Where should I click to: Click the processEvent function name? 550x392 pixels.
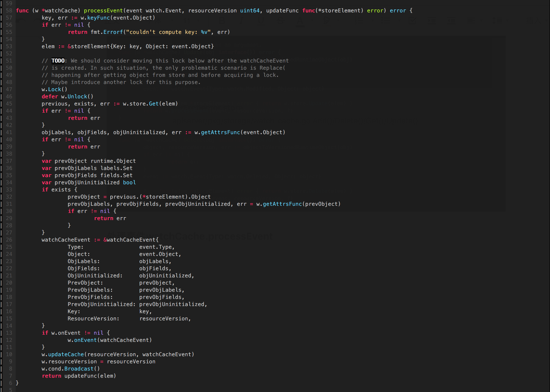click(103, 11)
